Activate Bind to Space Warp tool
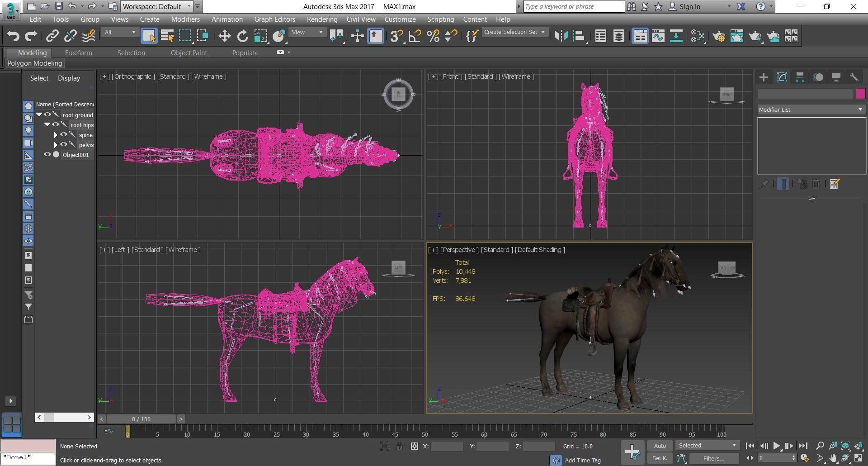The height and width of the screenshot is (466, 868). (x=89, y=36)
